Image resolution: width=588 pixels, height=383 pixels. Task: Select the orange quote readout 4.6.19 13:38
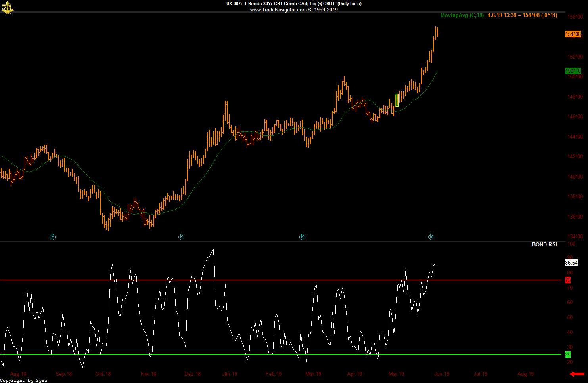pyautogui.click(x=502, y=15)
